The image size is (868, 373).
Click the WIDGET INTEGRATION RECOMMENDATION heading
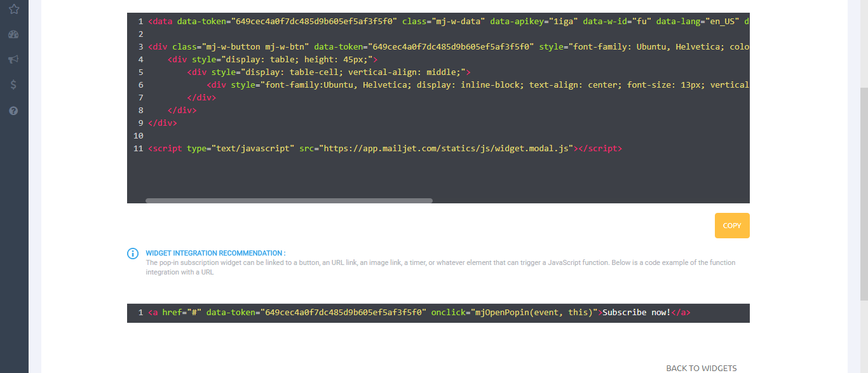coord(215,253)
